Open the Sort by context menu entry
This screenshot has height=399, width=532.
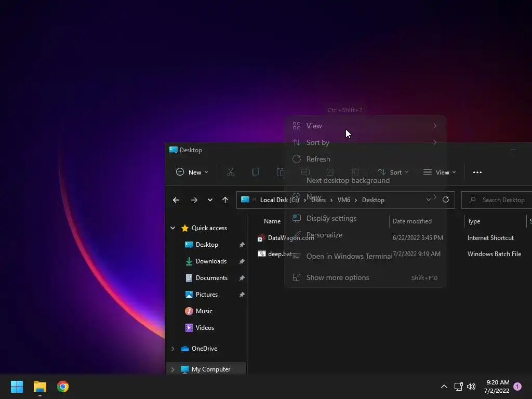click(365, 142)
